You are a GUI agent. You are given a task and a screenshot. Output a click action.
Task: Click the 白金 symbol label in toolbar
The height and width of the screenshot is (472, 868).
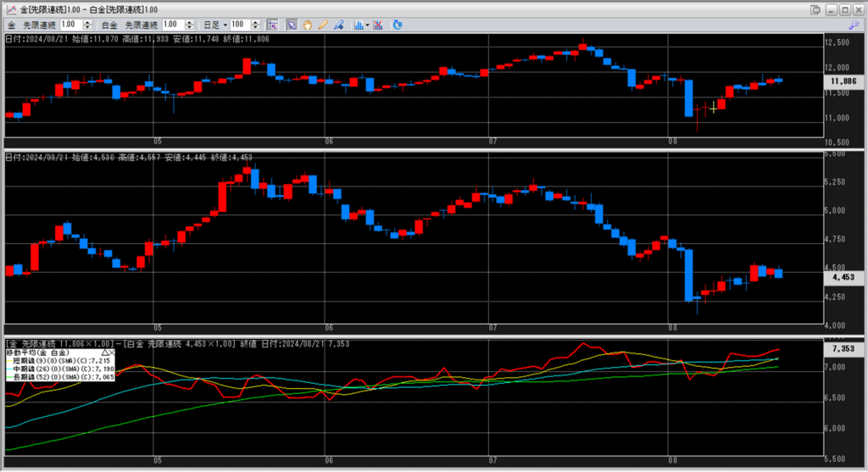tap(109, 25)
